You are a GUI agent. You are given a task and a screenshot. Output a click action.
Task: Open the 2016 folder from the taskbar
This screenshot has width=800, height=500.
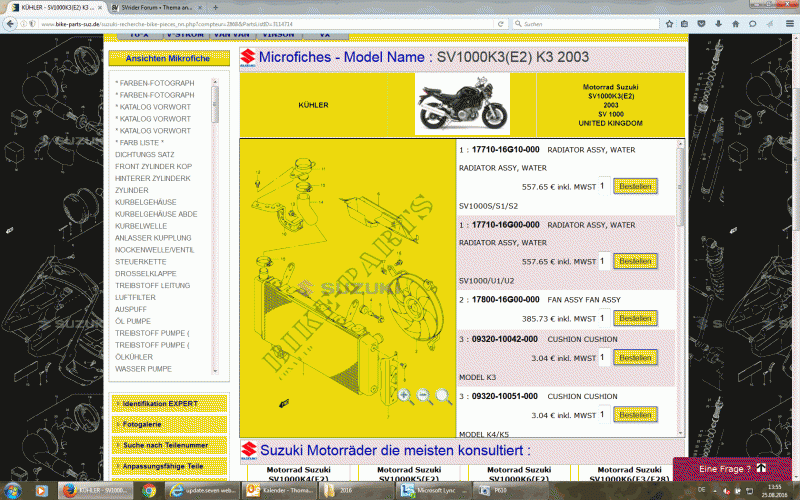coord(355,491)
